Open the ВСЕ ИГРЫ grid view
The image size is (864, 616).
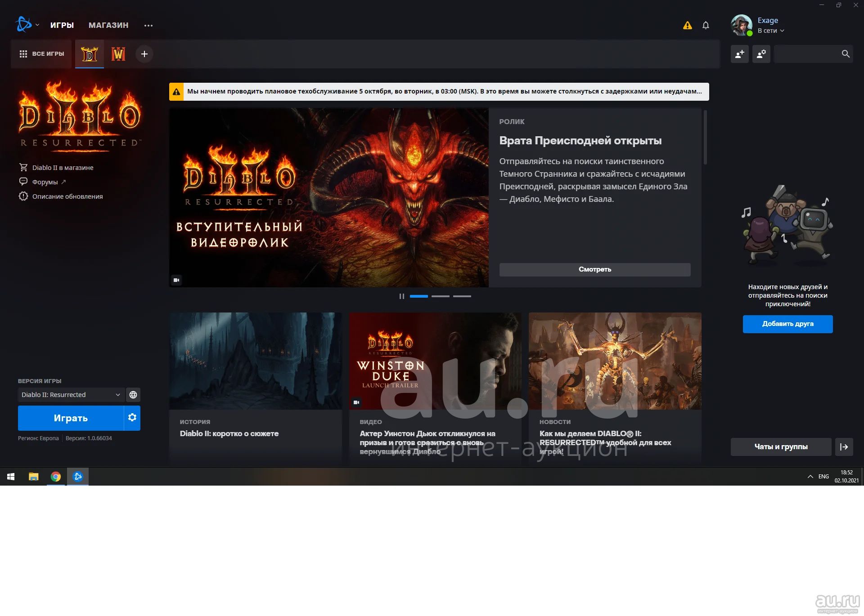42,54
